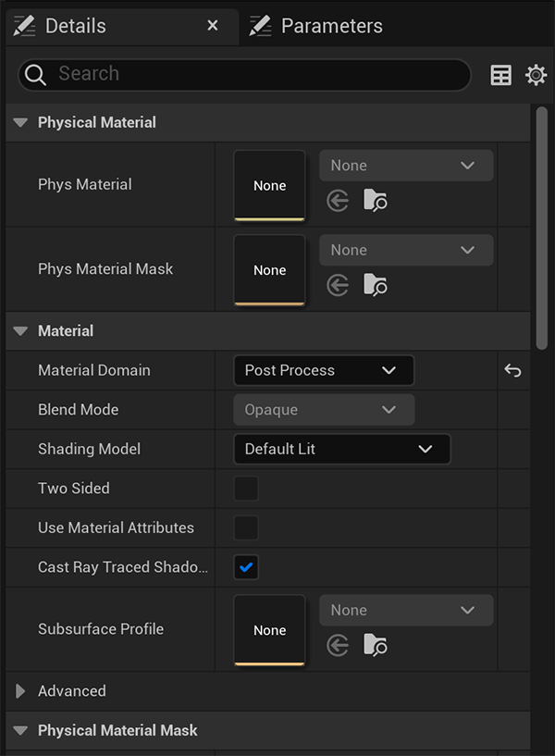Screen dimensions: 555x756
Task: Open the Shading Model dropdown
Action: click(341, 450)
